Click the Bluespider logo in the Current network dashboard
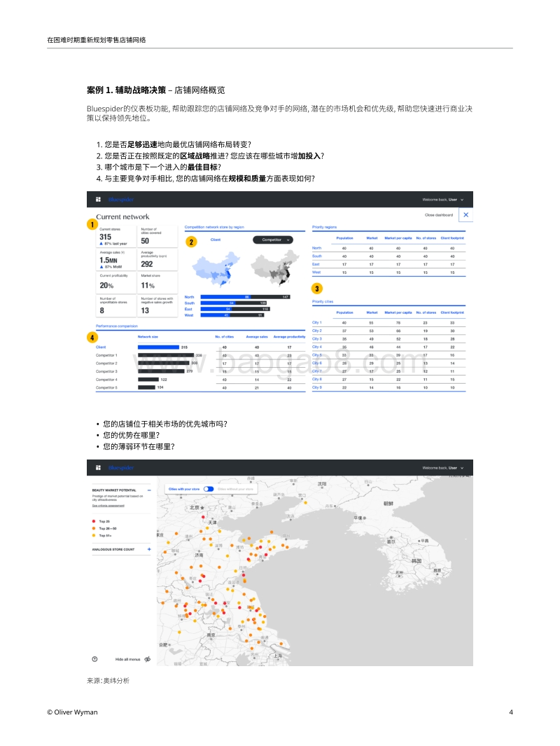The width and height of the screenshot is (560, 746). [x=120, y=200]
